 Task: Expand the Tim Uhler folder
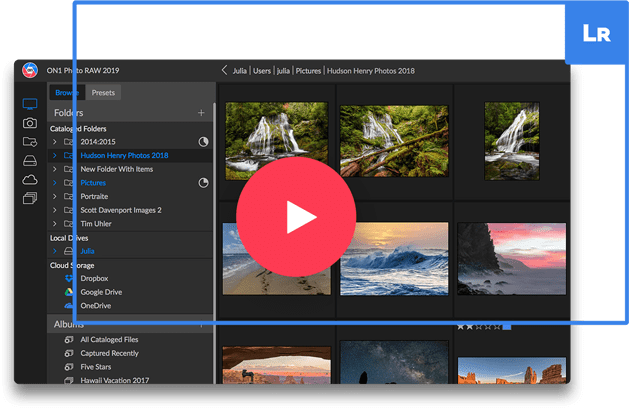(55, 224)
